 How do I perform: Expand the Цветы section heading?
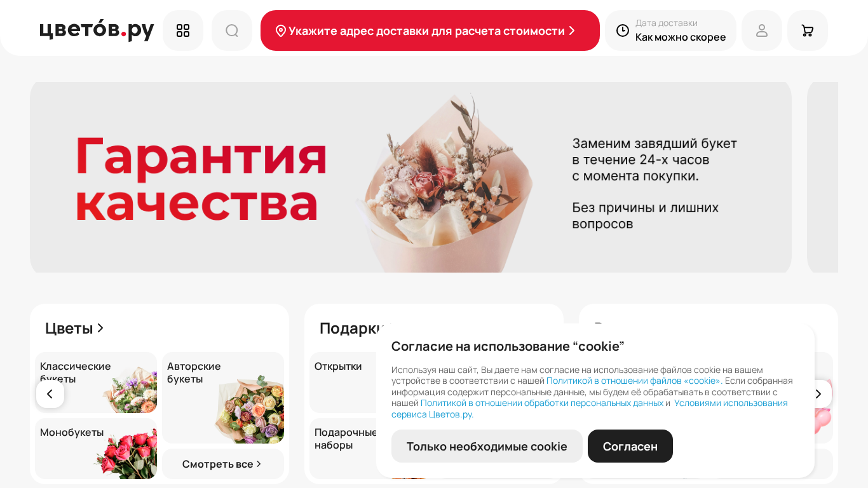[74, 328]
